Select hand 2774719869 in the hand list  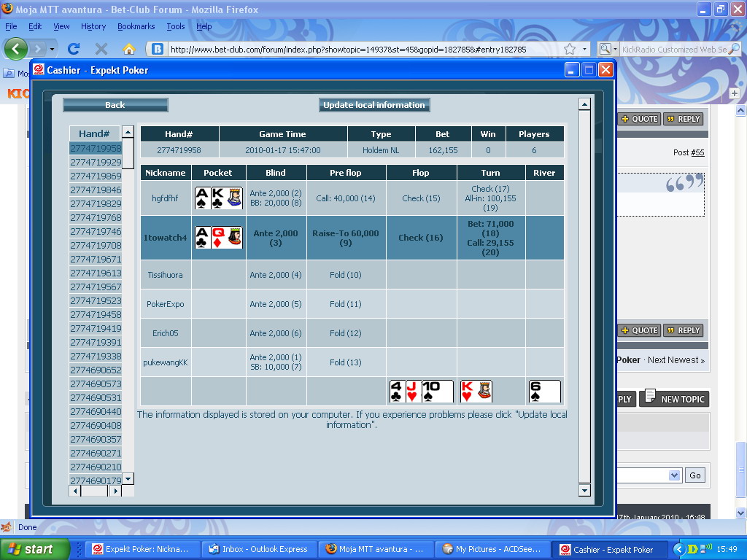click(x=96, y=176)
